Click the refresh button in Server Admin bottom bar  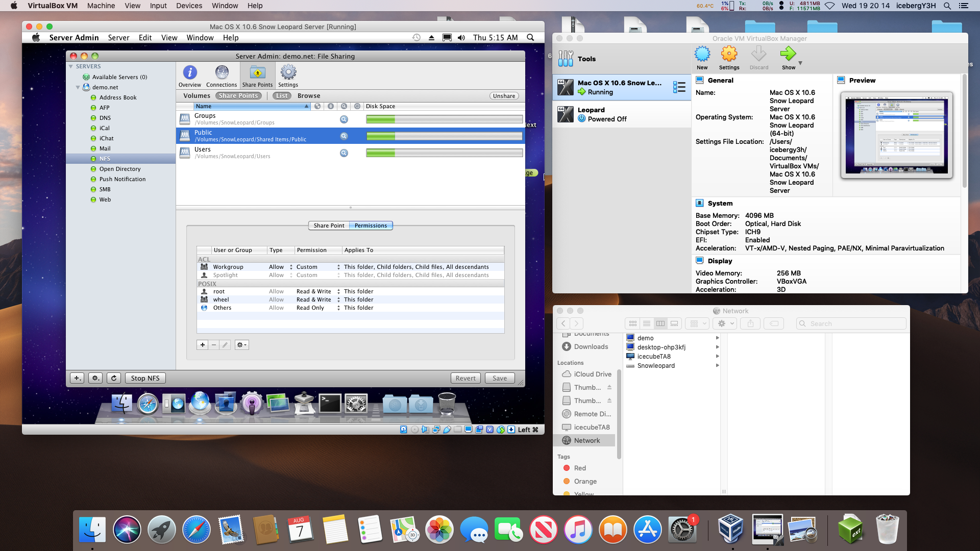pyautogui.click(x=114, y=378)
